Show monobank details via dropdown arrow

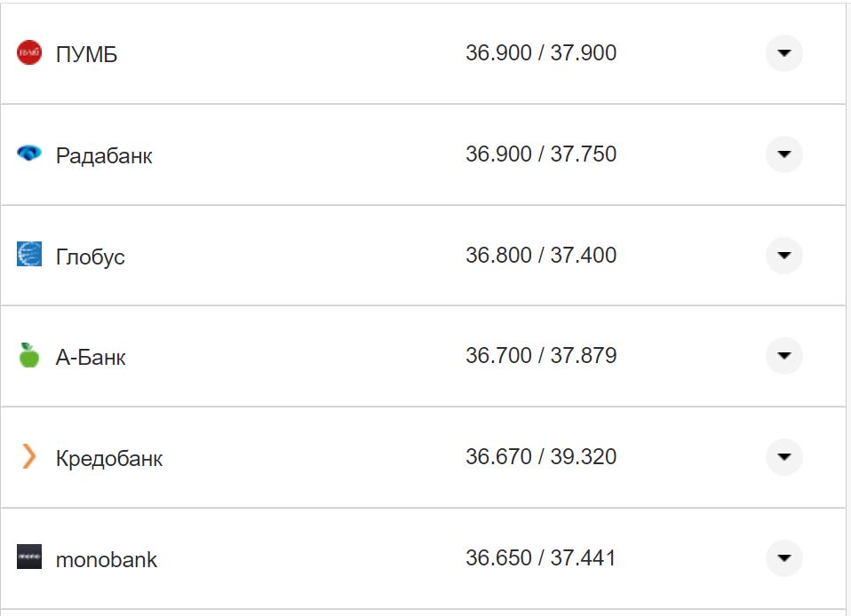(783, 558)
